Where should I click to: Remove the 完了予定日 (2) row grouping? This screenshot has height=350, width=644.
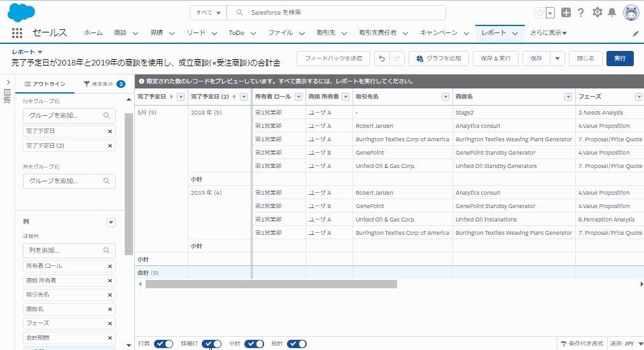pos(110,146)
